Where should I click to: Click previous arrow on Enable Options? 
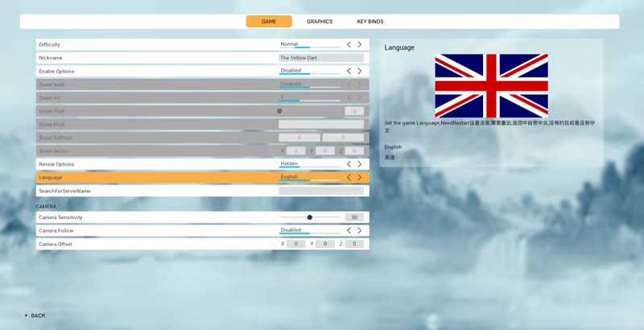coord(349,71)
